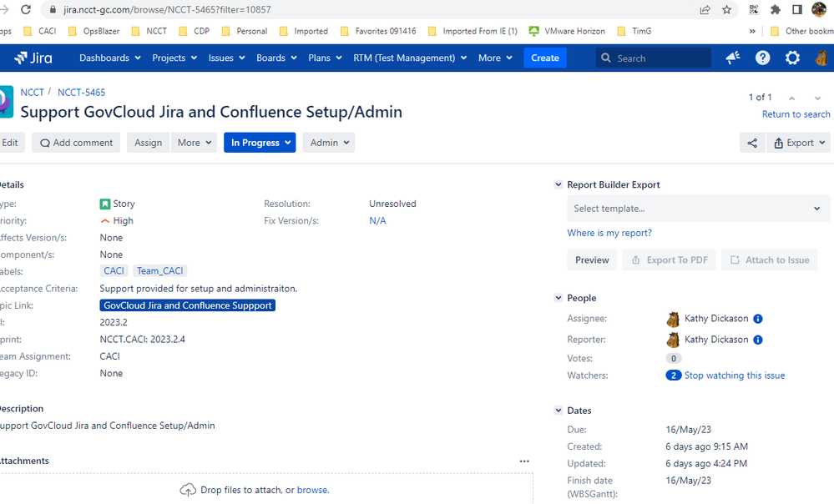Click Attach to Issue button

pyautogui.click(x=770, y=260)
